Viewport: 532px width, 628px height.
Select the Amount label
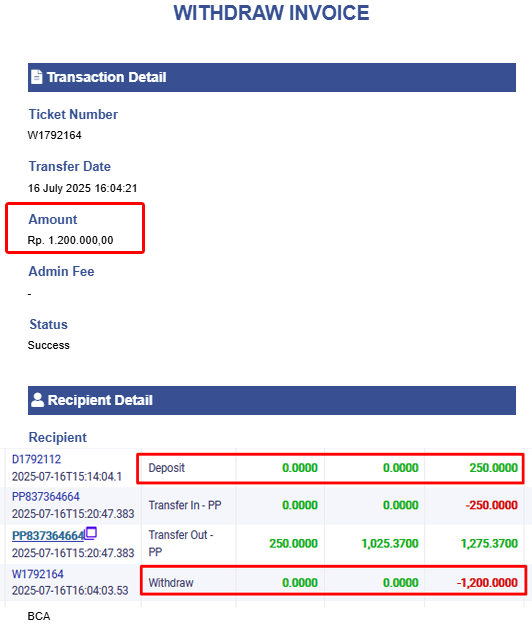[53, 219]
